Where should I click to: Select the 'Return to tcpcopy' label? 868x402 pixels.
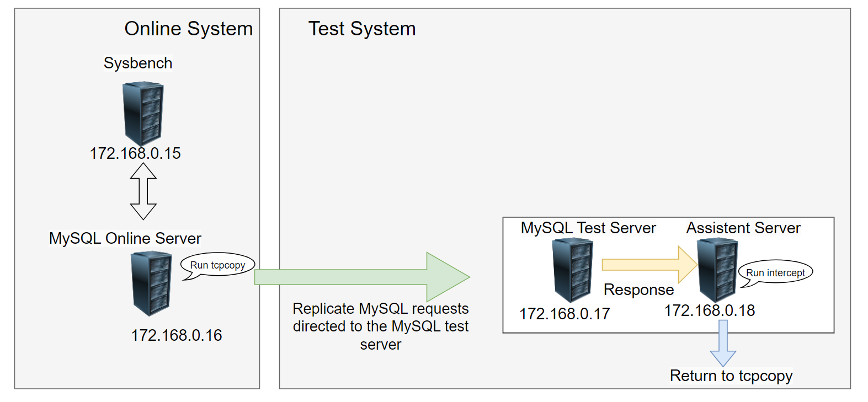pyautogui.click(x=731, y=376)
